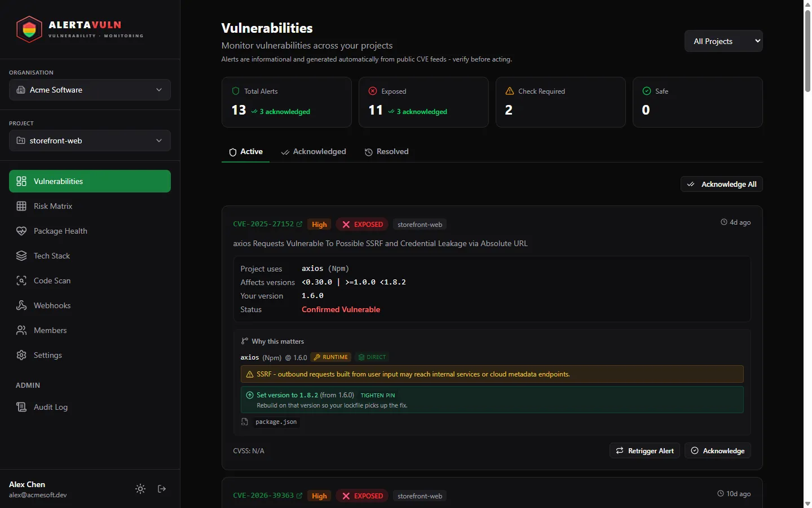Click the Exposed red X circle icon
Image resolution: width=812 pixels, height=508 pixels.
pos(373,91)
